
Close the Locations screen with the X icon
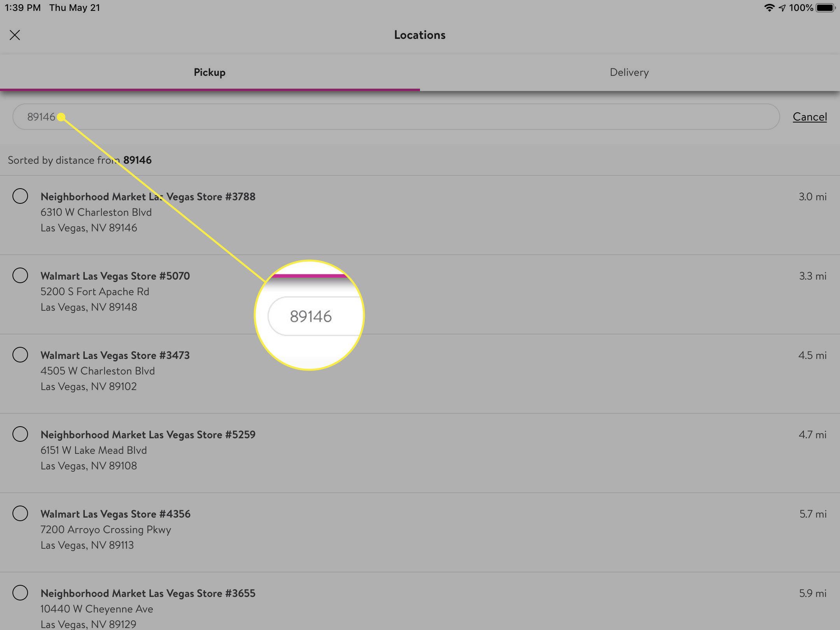[x=15, y=35]
